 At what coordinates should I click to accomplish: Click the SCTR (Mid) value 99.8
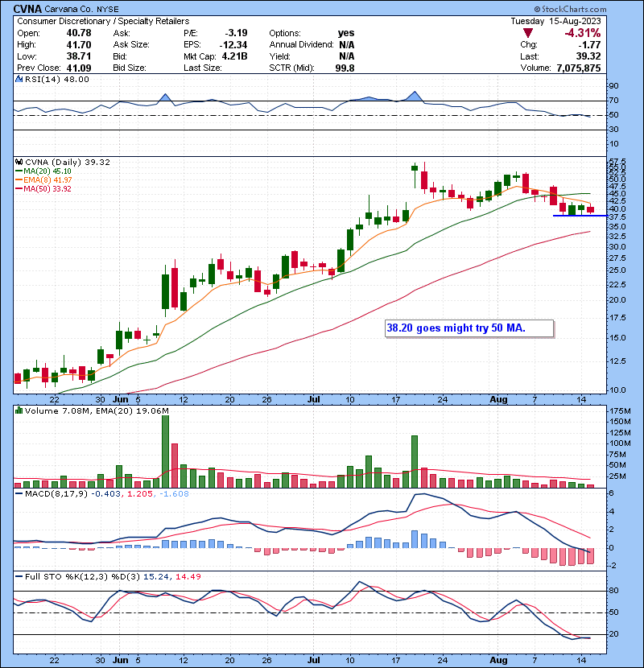[x=345, y=68]
